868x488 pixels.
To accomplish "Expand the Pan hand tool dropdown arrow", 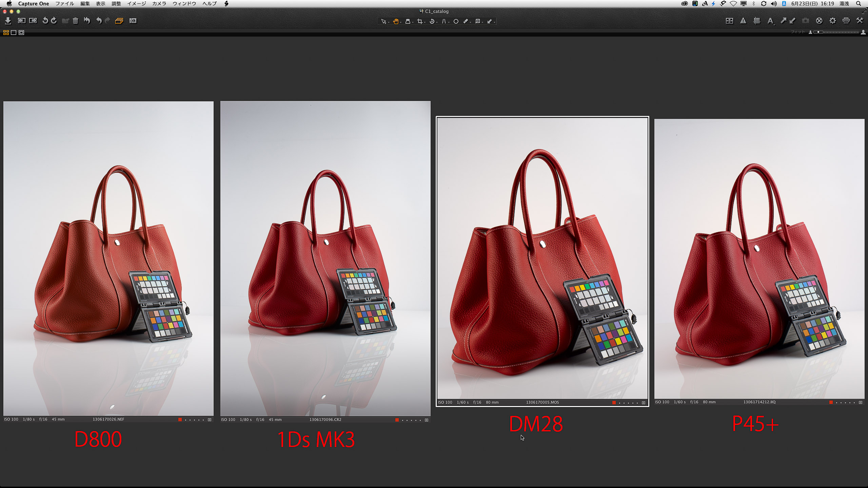I will pyautogui.click(x=401, y=22).
